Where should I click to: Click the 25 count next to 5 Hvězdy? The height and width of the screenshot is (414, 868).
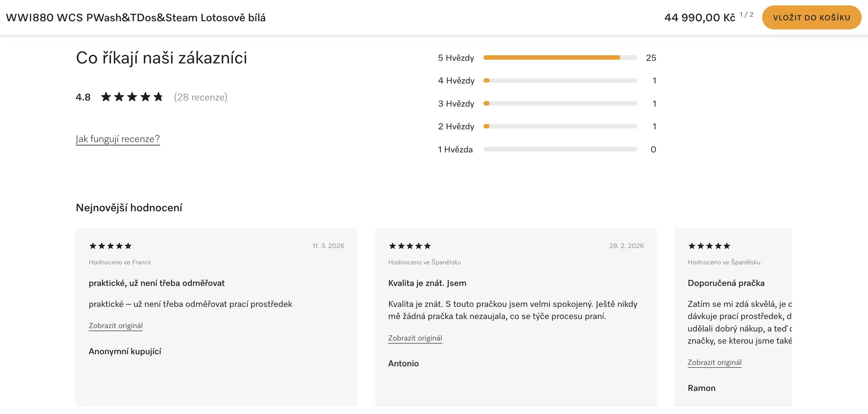point(651,58)
